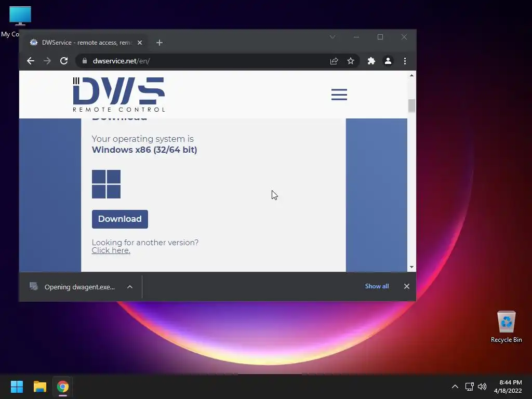Select the Recycle Bin desktop icon
This screenshot has width=532, height=399.
(x=506, y=327)
